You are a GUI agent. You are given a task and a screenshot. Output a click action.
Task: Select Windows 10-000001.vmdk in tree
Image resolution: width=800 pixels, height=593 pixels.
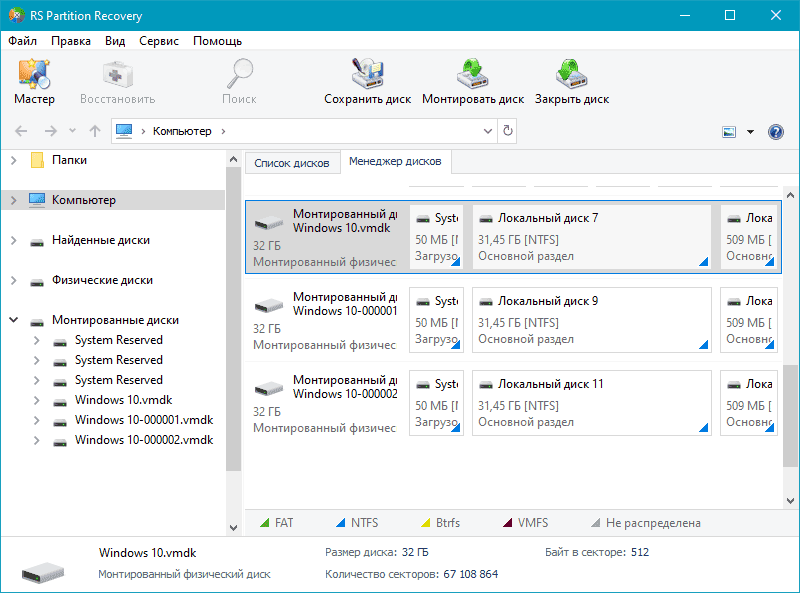coord(144,420)
